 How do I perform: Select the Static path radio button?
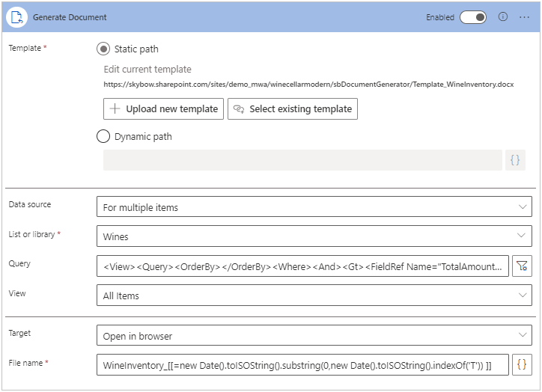coord(103,49)
